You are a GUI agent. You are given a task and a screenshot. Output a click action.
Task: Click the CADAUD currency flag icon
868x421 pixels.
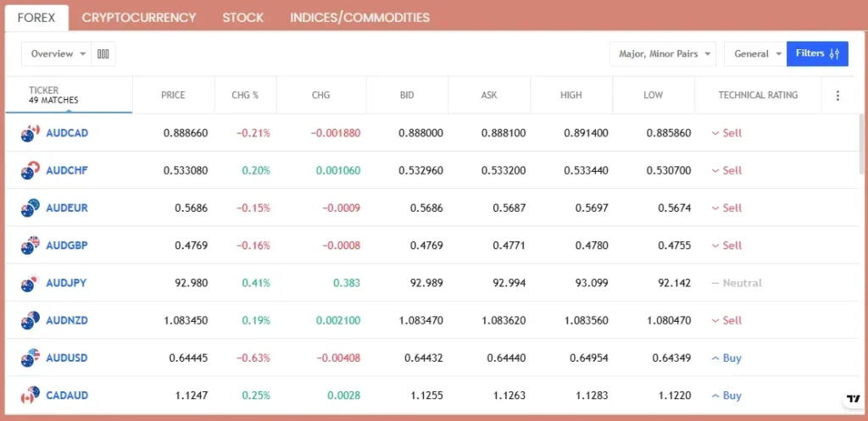(x=31, y=395)
